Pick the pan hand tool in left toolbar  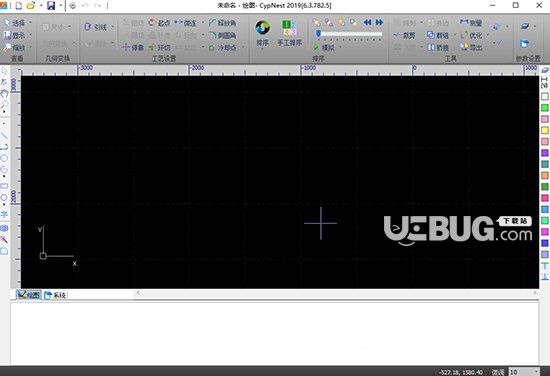[4, 93]
